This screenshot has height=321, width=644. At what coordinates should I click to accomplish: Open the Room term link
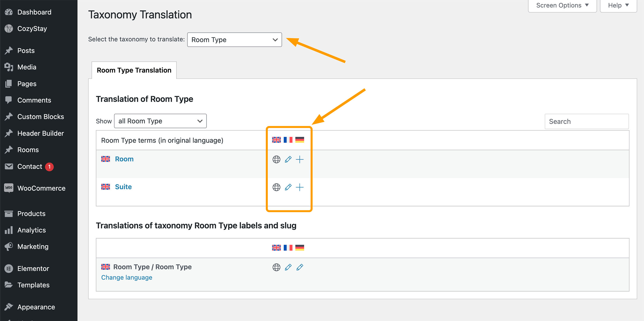(124, 159)
